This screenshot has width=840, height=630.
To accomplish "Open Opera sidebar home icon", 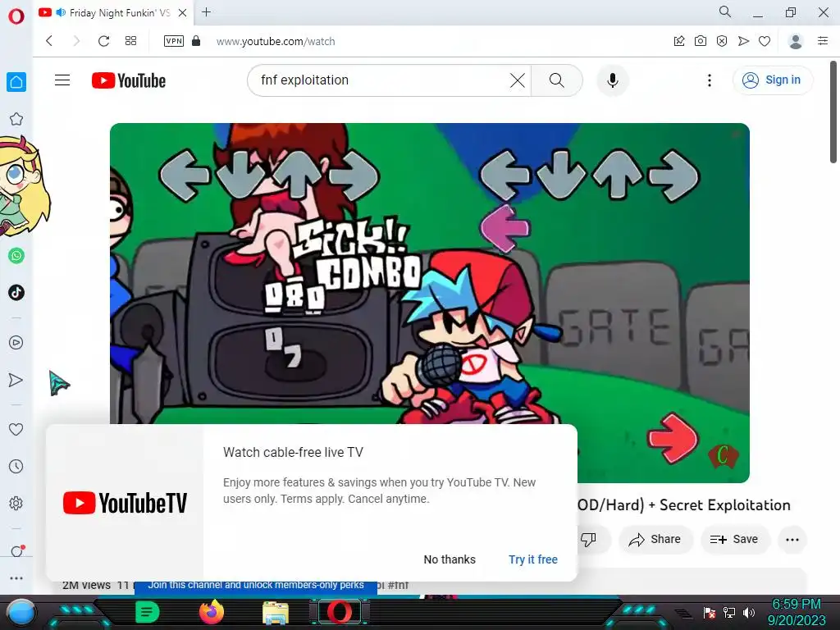I will [x=16, y=82].
